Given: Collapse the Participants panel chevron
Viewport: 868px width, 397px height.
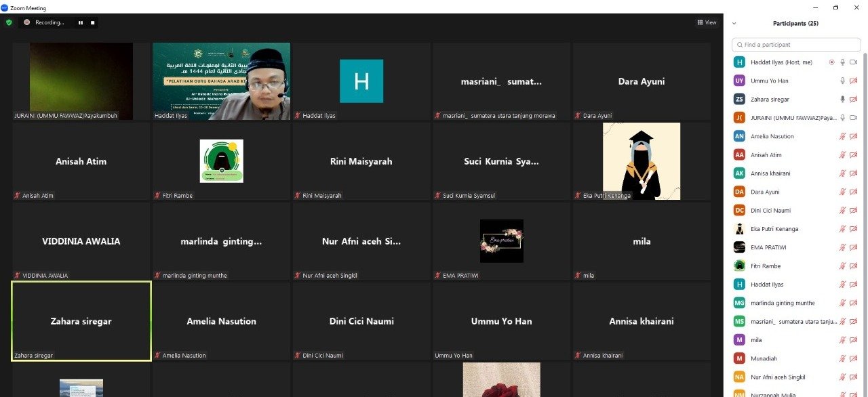Looking at the screenshot, I should click(734, 23).
